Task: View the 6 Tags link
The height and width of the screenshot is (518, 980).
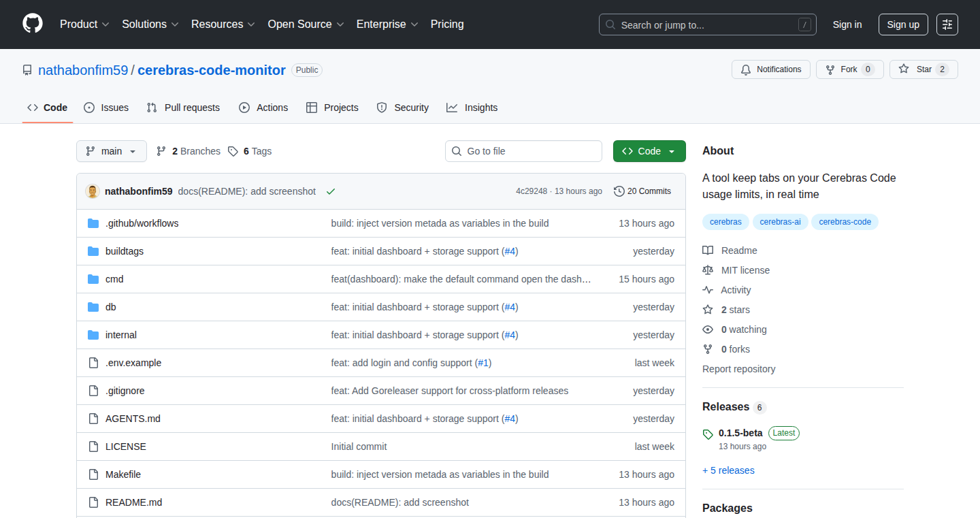Action: (250, 151)
